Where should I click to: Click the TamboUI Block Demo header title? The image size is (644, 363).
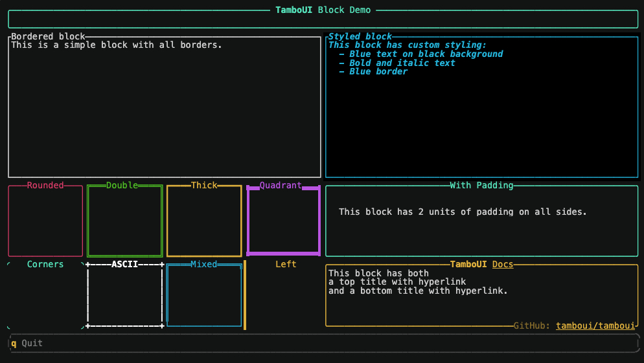(322, 10)
